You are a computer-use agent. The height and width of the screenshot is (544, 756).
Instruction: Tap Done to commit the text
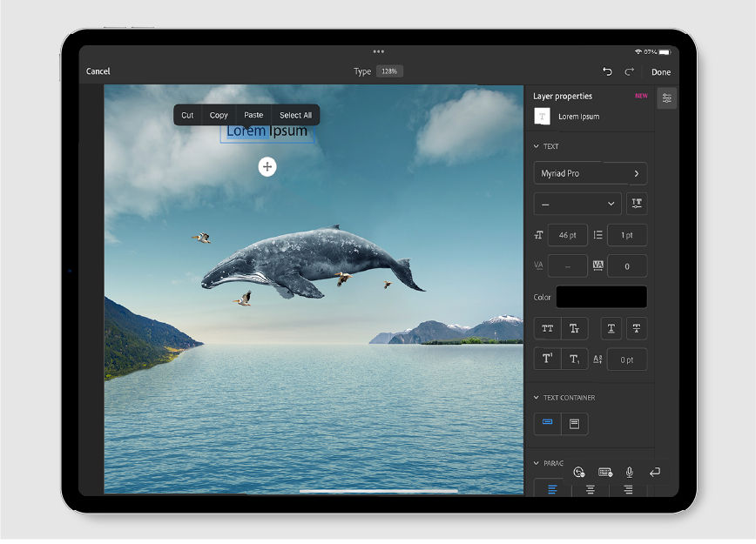click(661, 72)
